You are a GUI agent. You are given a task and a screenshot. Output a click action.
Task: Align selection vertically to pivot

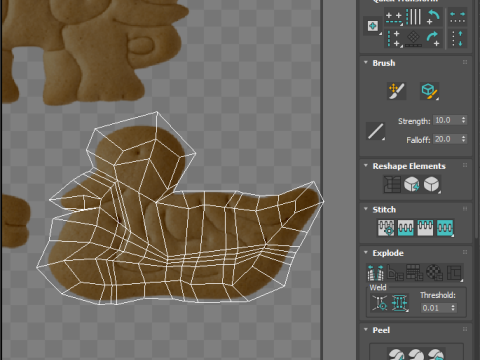coord(394,38)
